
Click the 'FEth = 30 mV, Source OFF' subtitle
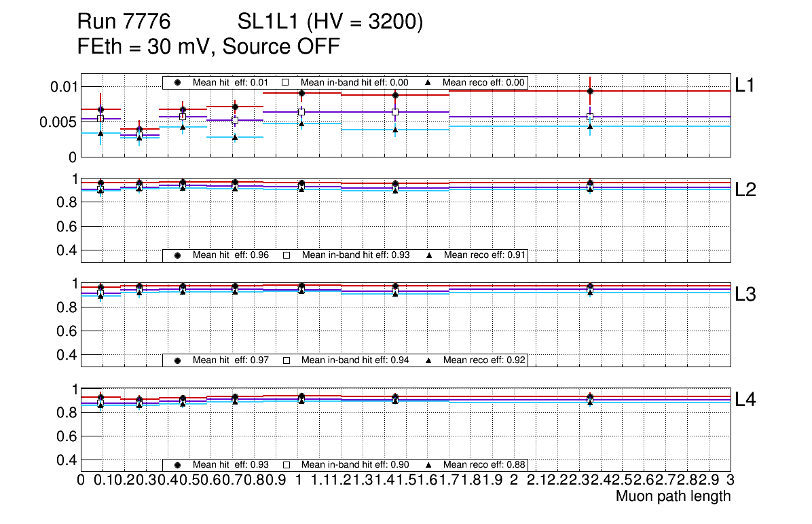tap(208, 47)
